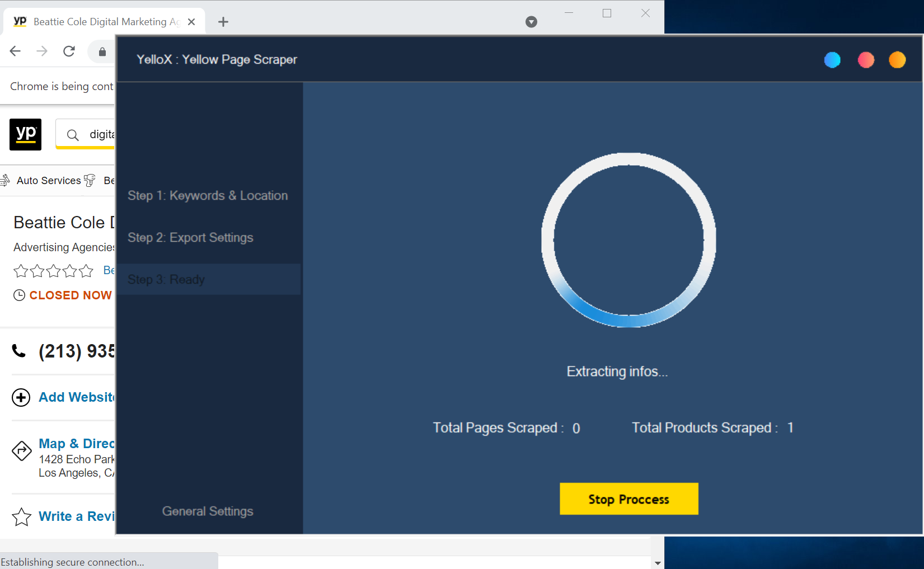
Task: Click the orange circle window control
Action: click(x=897, y=60)
